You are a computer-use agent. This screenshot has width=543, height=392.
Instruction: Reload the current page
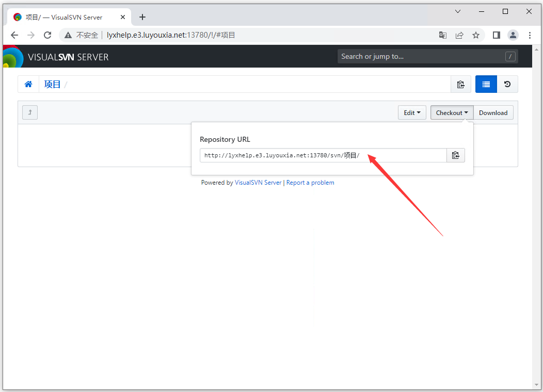(x=47, y=35)
